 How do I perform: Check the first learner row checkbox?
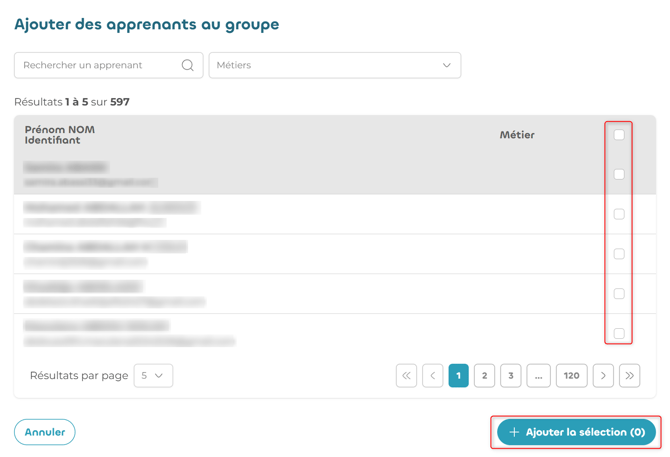click(619, 174)
